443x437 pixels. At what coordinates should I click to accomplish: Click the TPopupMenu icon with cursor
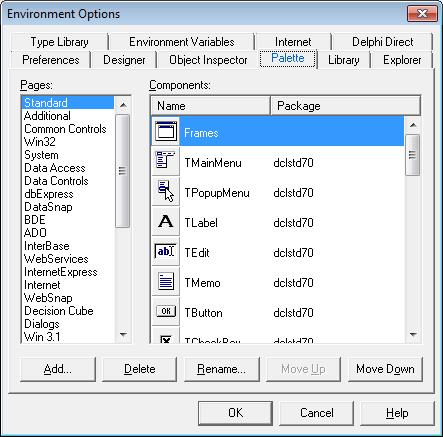tap(166, 191)
